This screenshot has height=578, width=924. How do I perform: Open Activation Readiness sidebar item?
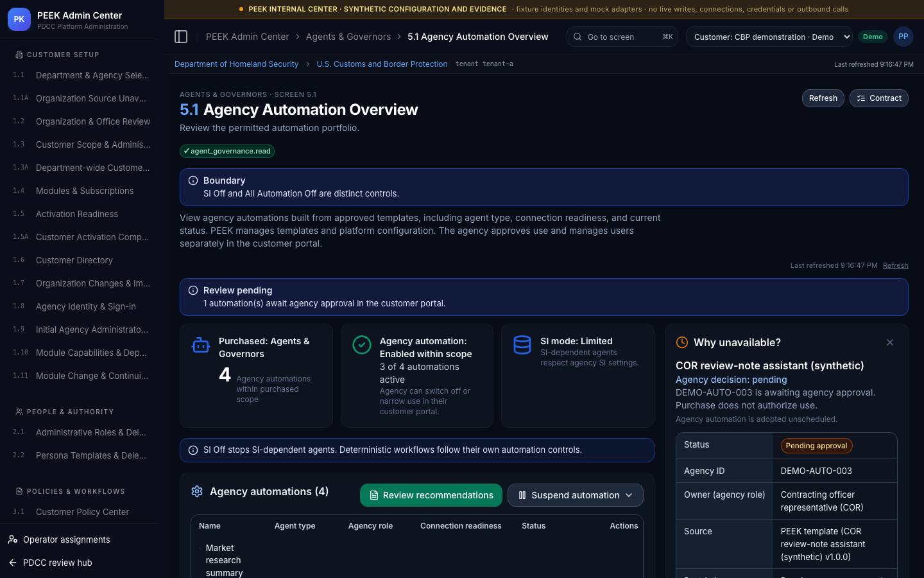point(82,214)
